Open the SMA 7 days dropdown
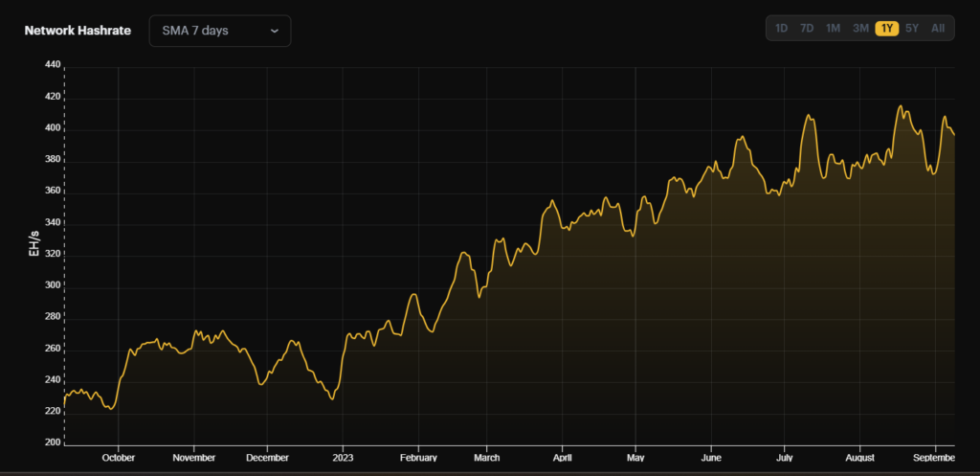The image size is (980, 476). (x=220, y=31)
